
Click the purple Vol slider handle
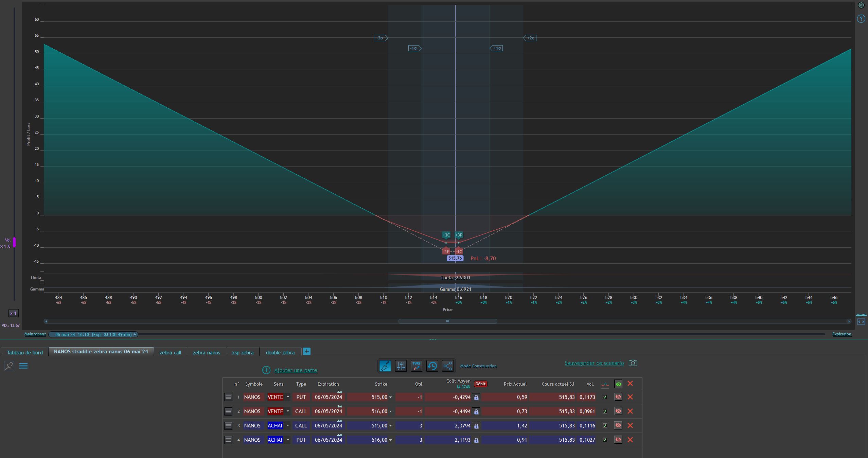point(14,242)
